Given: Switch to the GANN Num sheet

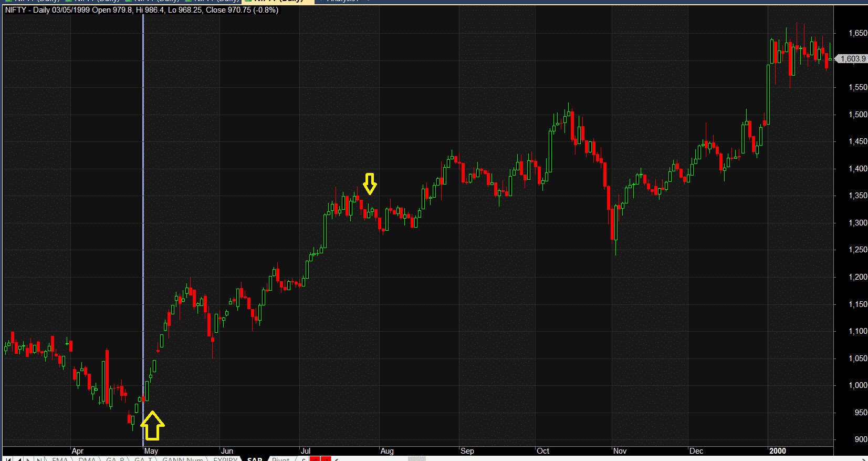Looking at the screenshot, I should pyautogui.click(x=182, y=459).
